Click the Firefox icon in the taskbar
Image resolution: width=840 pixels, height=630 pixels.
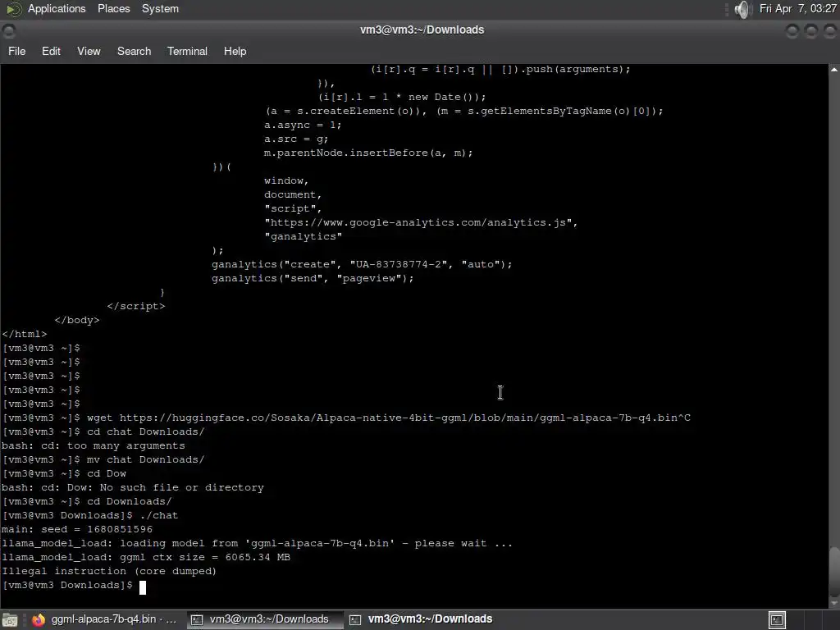[39, 620]
